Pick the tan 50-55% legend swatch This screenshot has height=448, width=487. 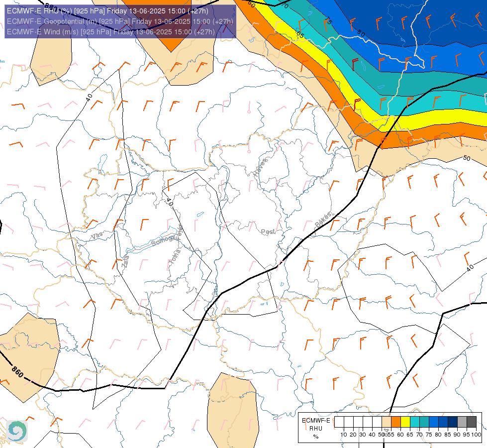[387, 422]
